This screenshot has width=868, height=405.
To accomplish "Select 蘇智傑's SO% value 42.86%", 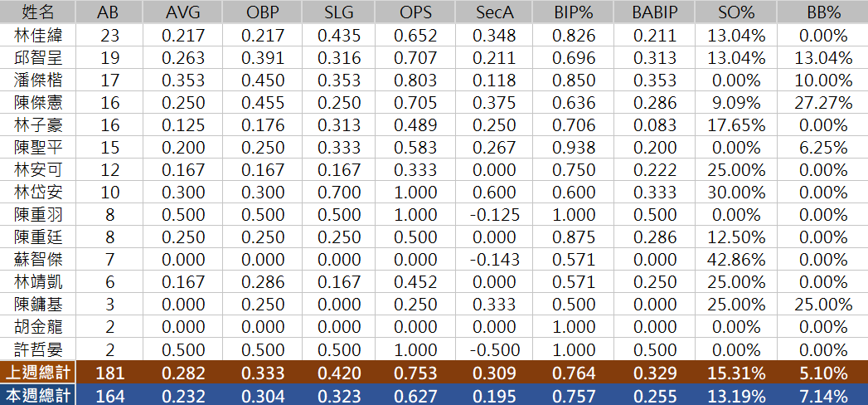I will 736,259.
